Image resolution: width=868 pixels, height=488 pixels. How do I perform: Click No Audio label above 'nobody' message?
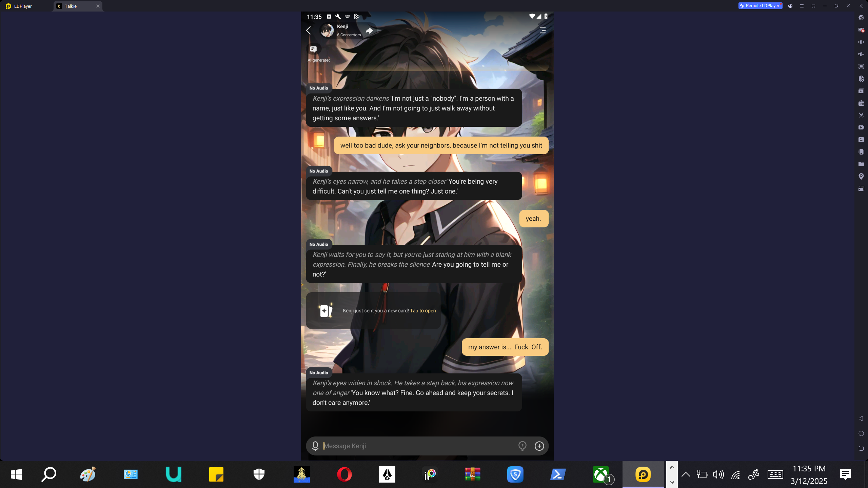319,88
